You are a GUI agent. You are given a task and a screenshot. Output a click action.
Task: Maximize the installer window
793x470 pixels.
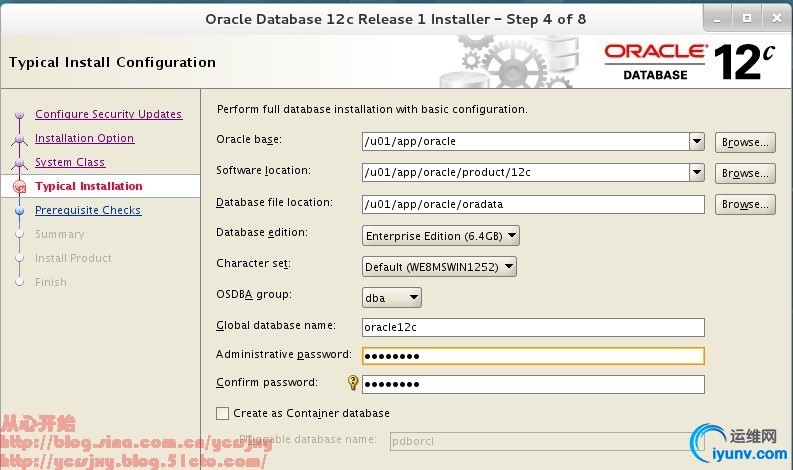click(746, 18)
